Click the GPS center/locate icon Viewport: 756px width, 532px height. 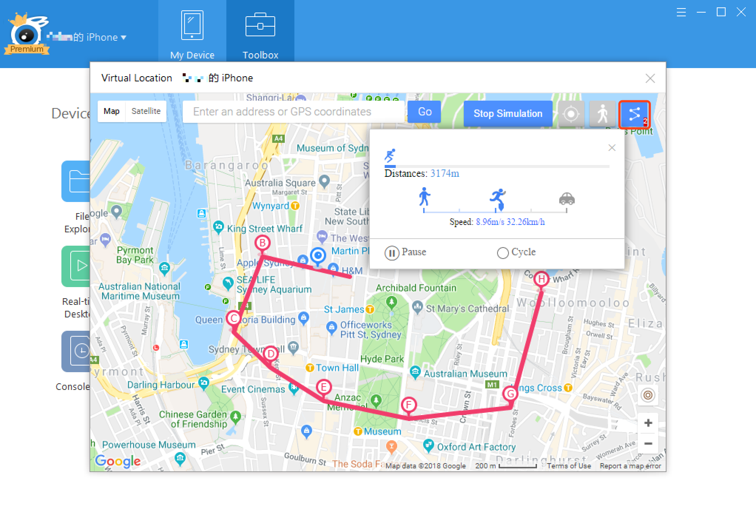point(571,113)
